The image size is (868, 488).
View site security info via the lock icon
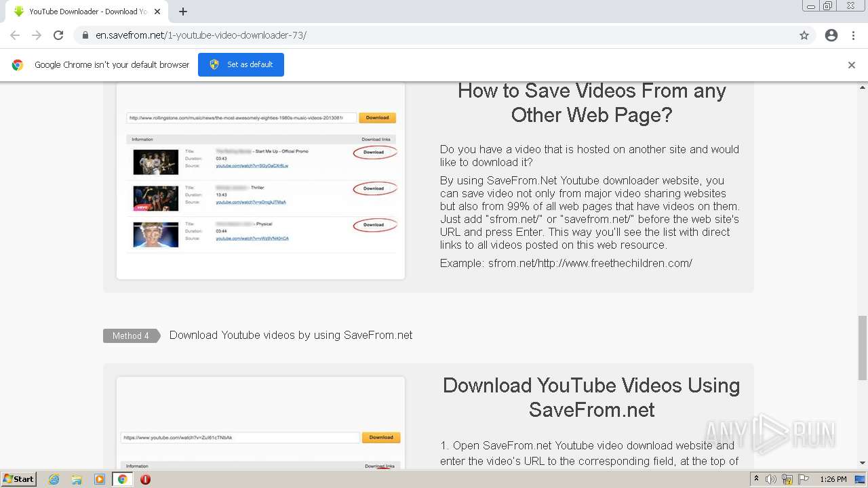[85, 35]
